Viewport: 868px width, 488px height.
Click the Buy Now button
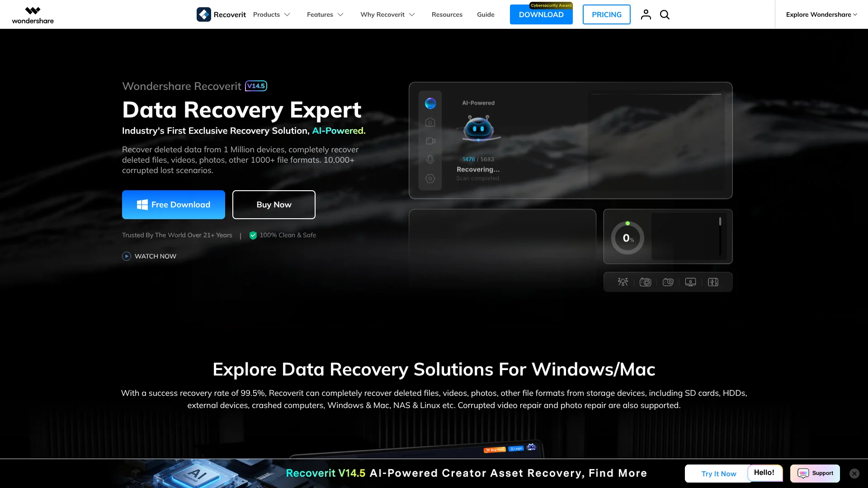click(274, 205)
